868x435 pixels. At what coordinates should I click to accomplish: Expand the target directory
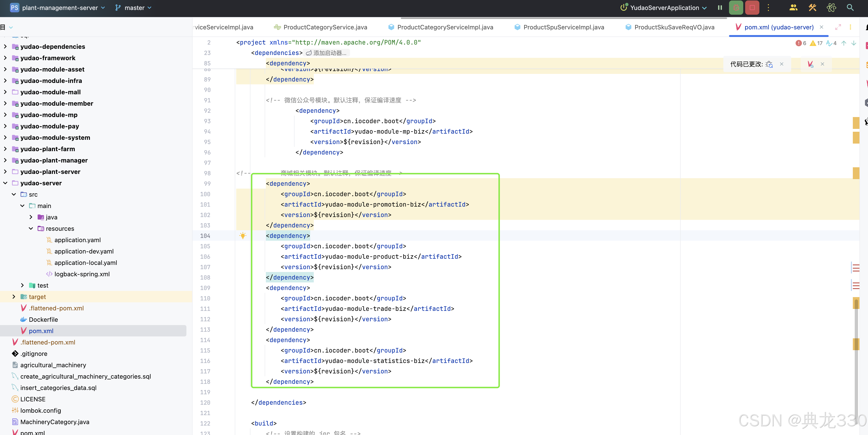(14, 297)
